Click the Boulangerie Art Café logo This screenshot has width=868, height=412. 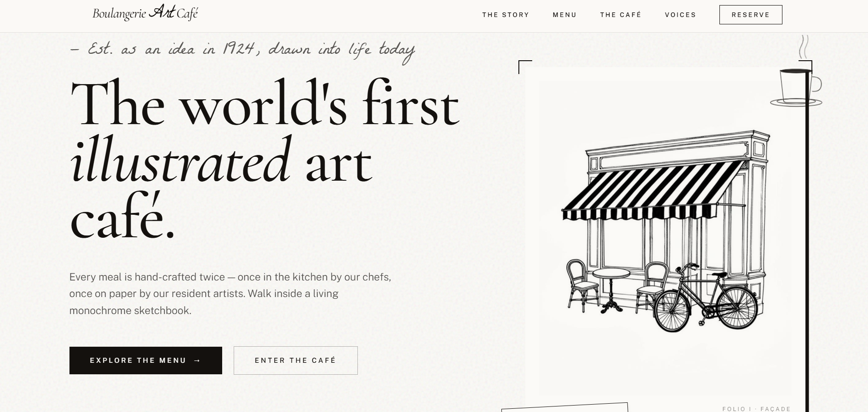145,13
